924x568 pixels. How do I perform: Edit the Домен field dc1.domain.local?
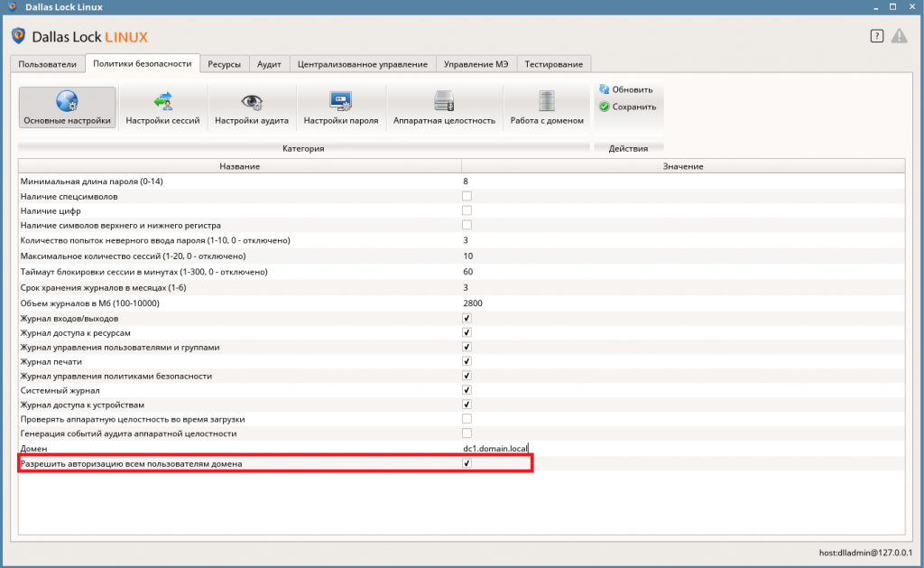495,448
